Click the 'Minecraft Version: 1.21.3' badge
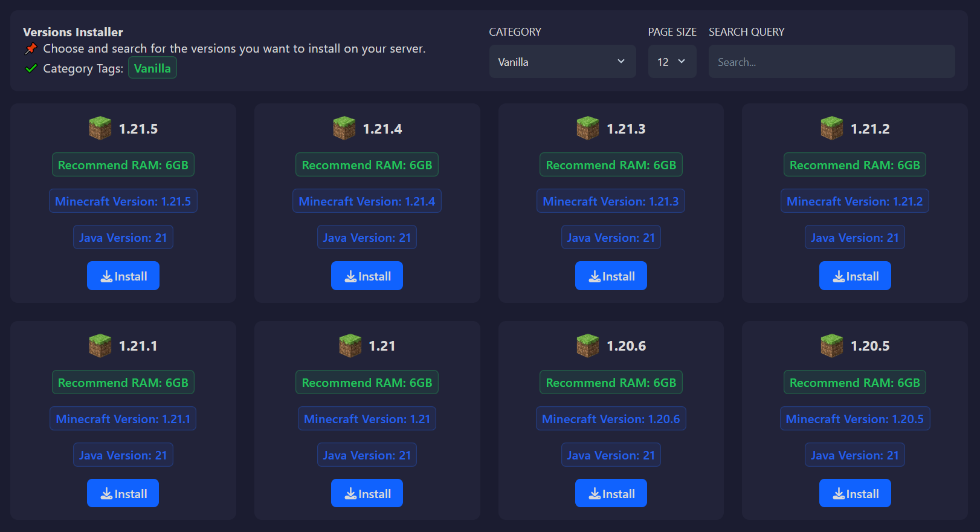 pos(611,201)
